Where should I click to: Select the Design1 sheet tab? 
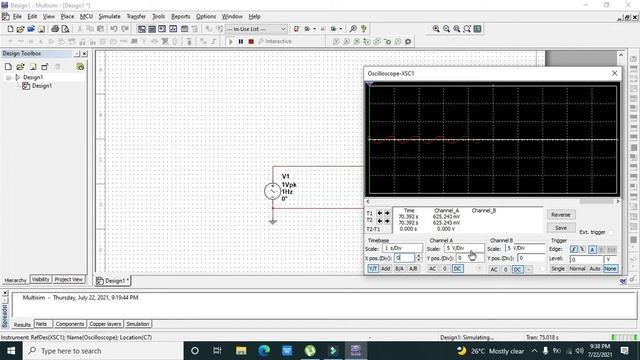click(113, 281)
